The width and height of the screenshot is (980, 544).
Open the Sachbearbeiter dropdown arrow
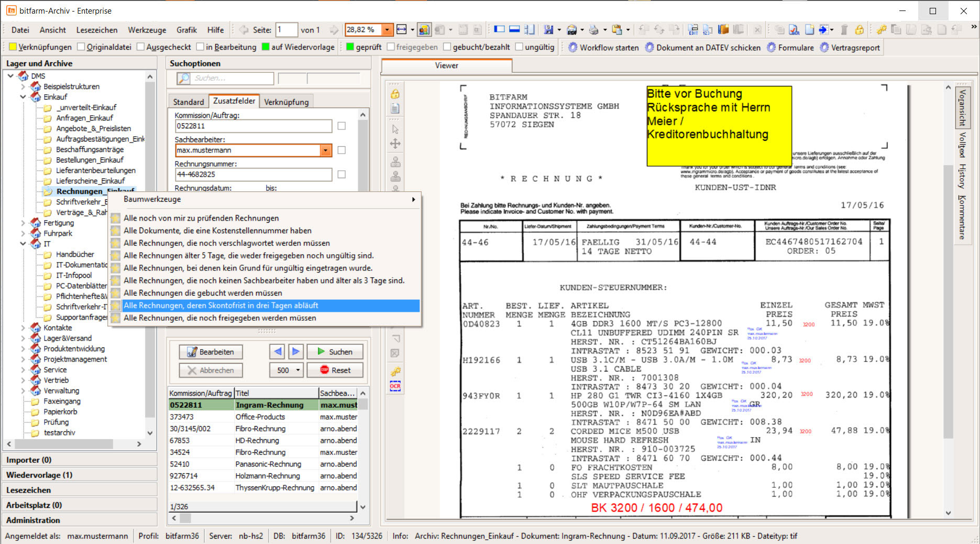[x=325, y=150]
